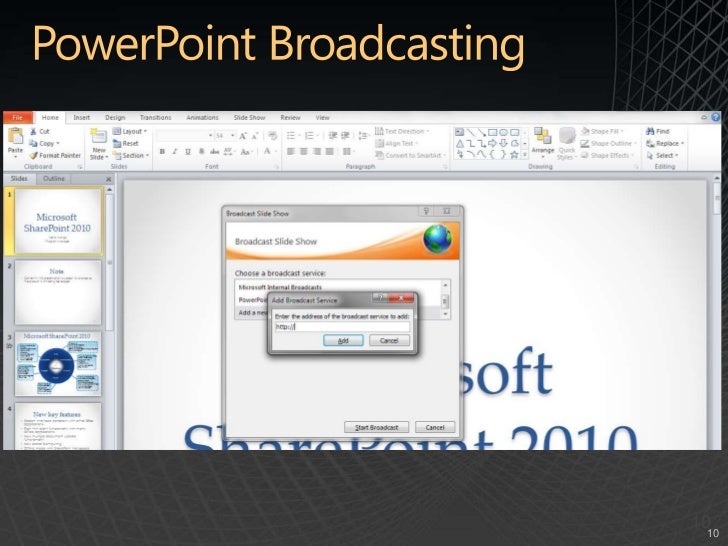Click Reset in the Slides group

(125, 143)
